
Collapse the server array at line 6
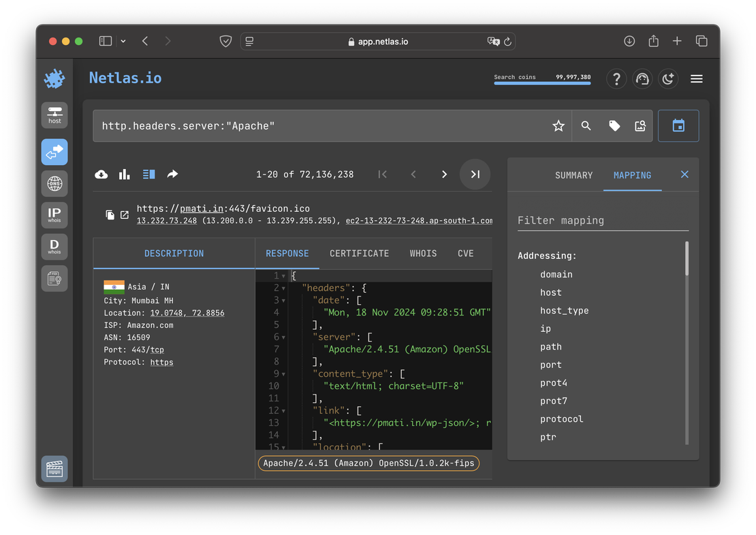tap(283, 337)
